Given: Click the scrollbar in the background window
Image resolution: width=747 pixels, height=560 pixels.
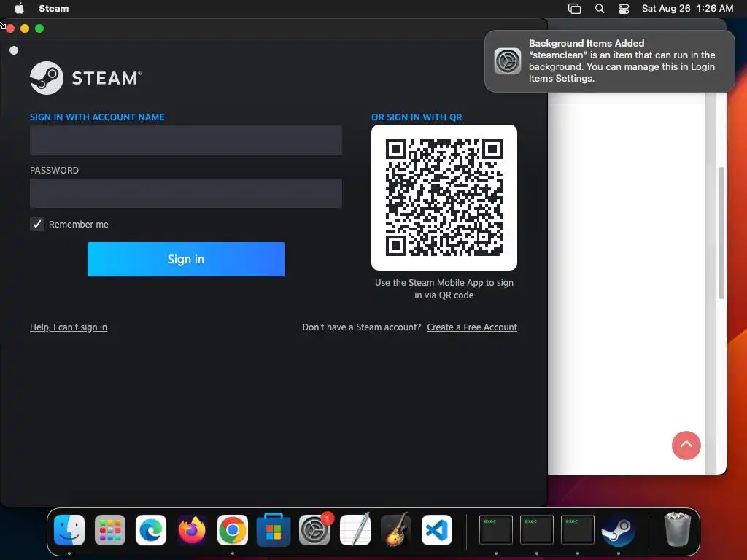Looking at the screenshot, I should point(721,233).
